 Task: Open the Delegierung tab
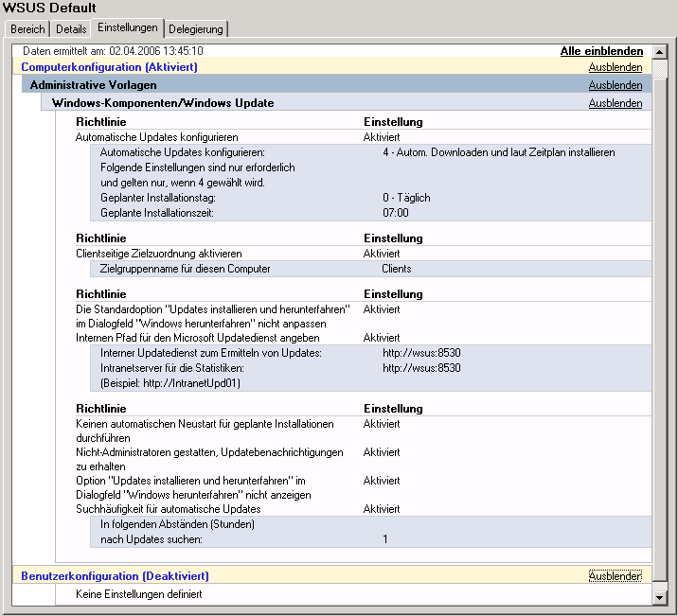196,29
